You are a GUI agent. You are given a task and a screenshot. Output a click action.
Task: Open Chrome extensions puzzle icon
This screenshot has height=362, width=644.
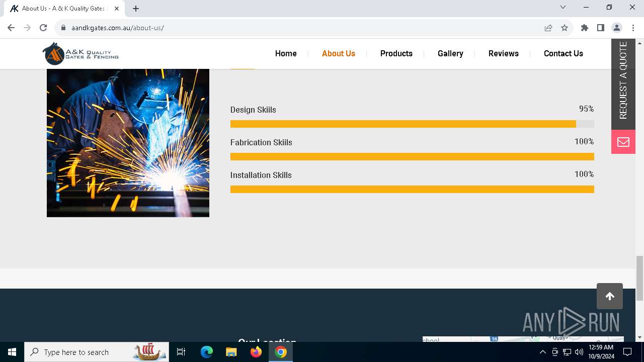coord(585,28)
